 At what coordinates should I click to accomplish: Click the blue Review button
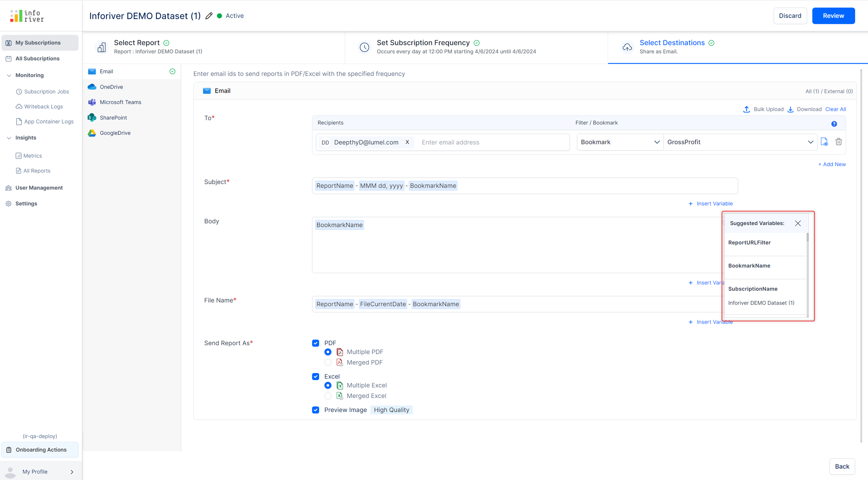833,16
